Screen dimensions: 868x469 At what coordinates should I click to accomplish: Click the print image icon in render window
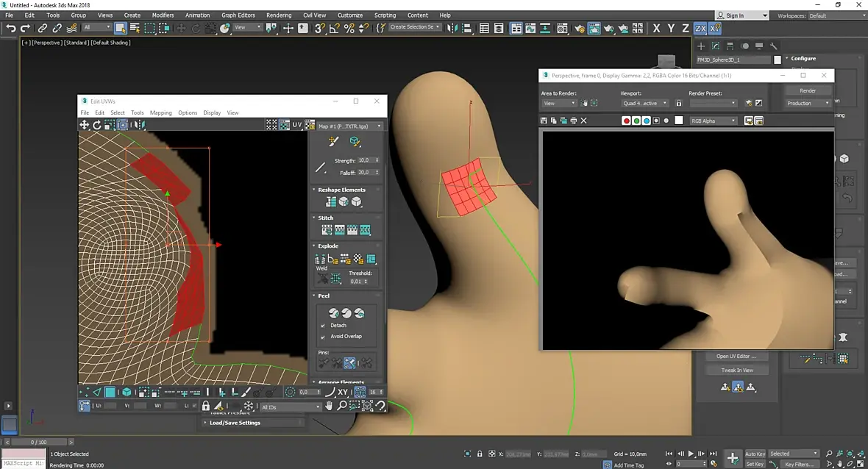[574, 121]
